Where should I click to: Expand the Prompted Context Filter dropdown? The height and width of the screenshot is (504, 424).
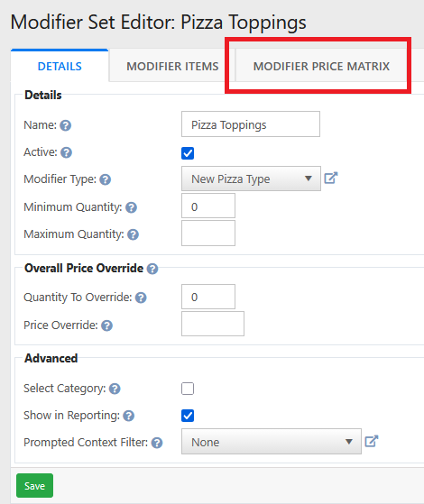(272, 442)
